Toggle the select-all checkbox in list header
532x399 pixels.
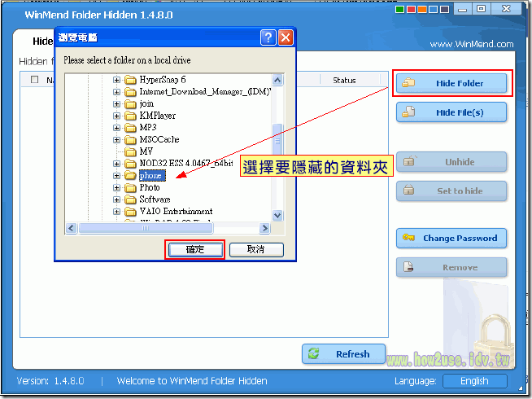coord(34,80)
